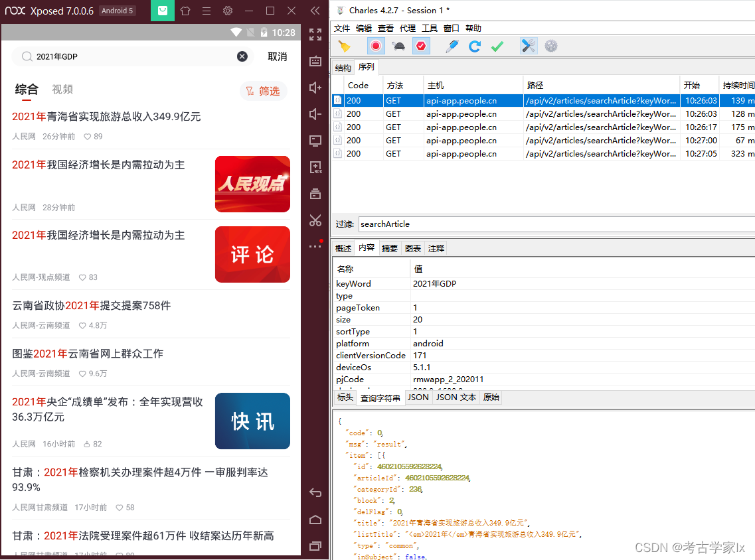Click the validate green checkmark icon

(x=497, y=46)
